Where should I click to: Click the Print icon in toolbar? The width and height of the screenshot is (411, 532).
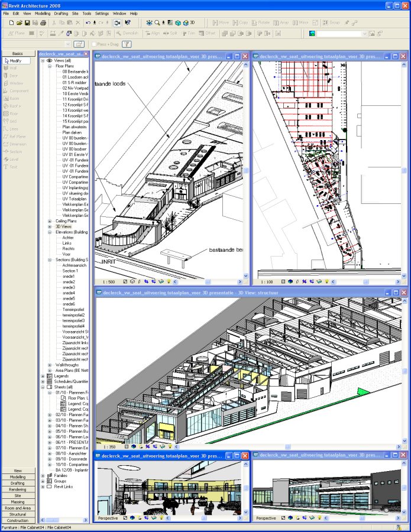pyautogui.click(x=43, y=22)
